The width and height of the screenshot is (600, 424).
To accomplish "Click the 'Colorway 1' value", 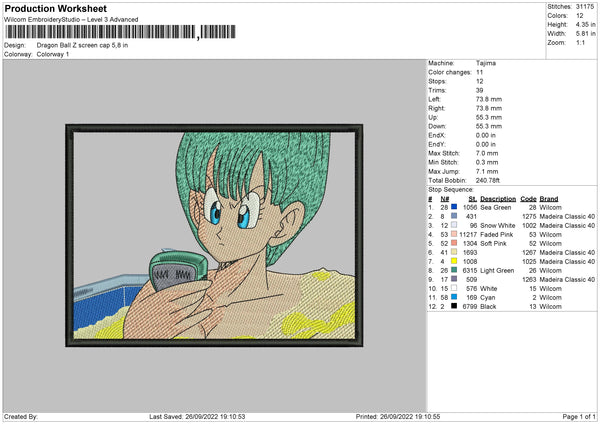I will (x=53, y=54).
